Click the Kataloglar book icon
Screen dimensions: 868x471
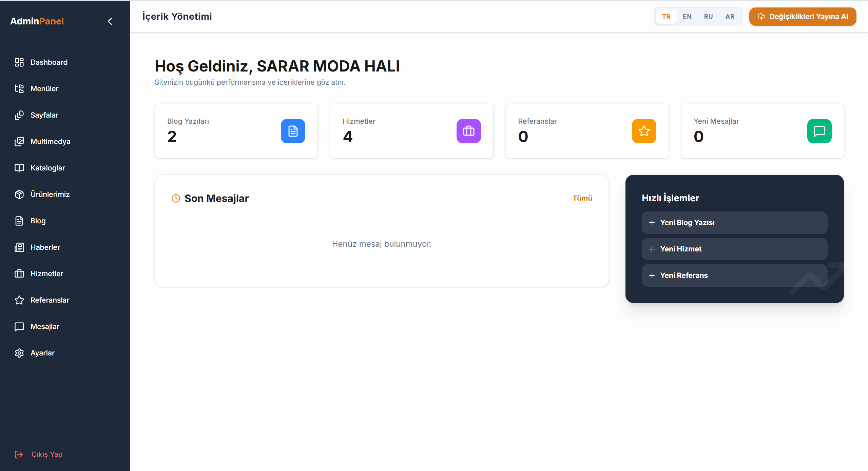[19, 168]
